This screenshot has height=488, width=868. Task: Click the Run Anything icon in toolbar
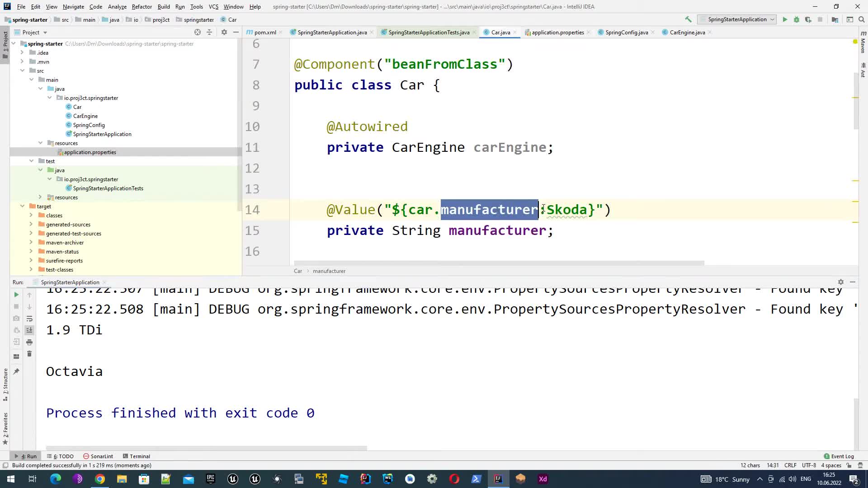point(850,19)
